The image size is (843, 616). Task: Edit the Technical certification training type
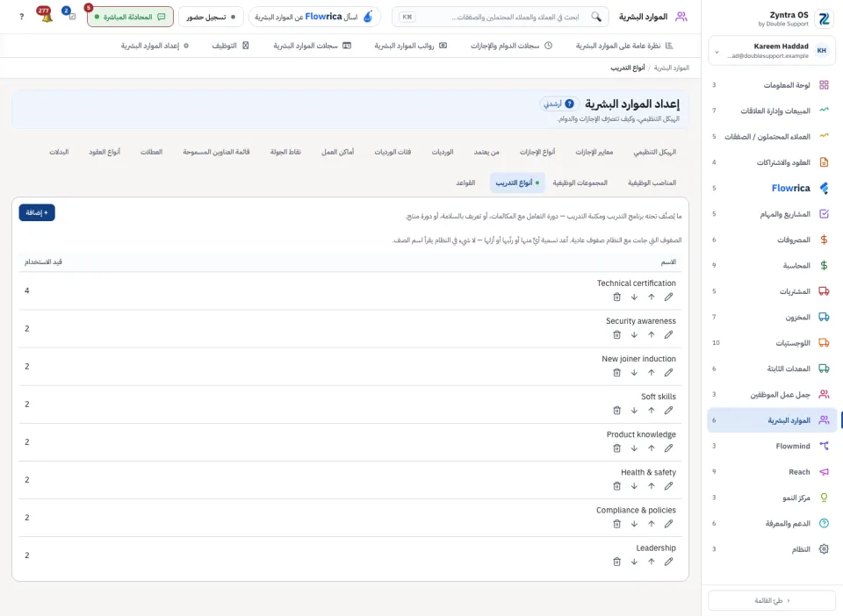coord(668,297)
